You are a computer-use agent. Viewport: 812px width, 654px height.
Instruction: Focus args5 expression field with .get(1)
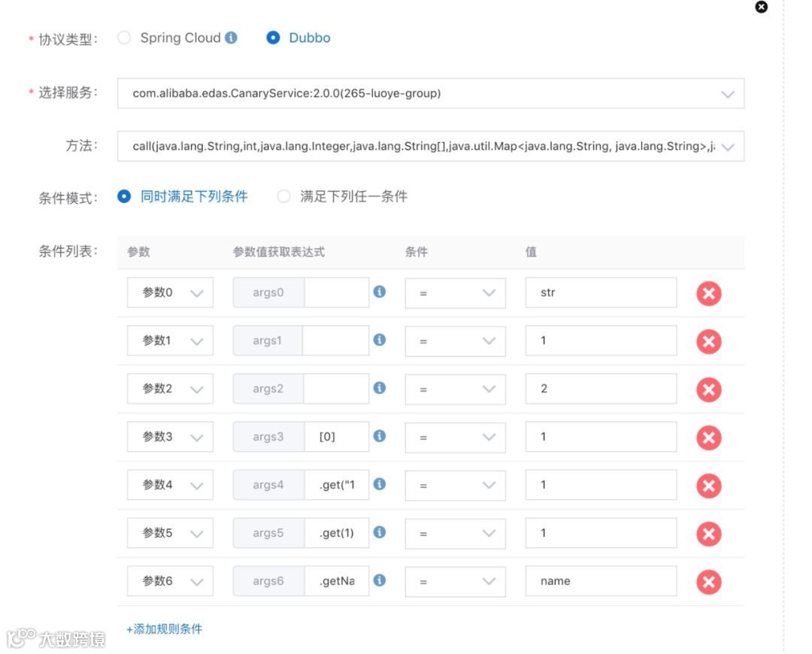click(337, 534)
